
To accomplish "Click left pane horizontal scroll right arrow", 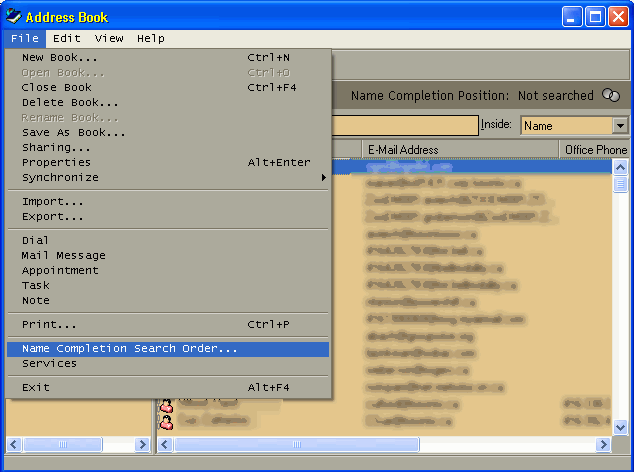I will (x=142, y=444).
